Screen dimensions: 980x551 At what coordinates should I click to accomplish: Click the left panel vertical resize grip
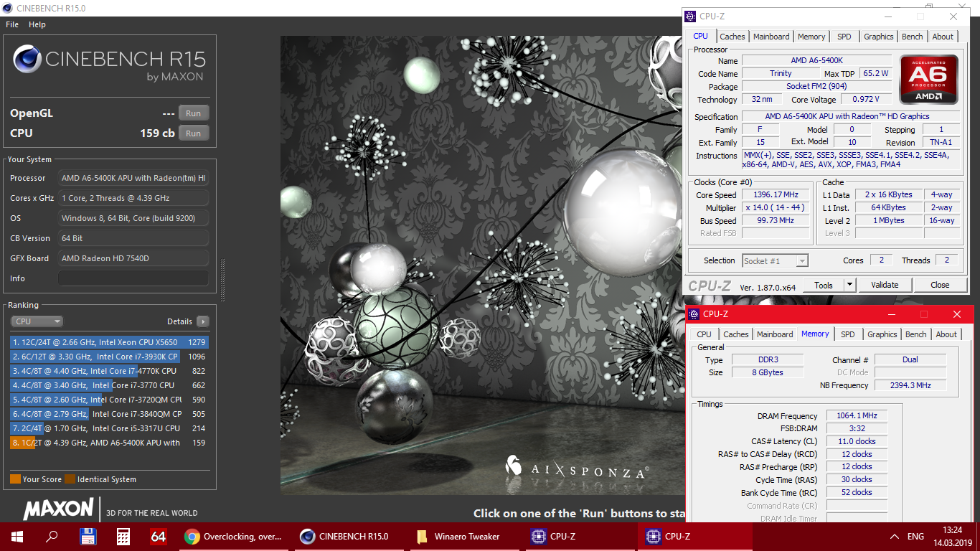pos(222,280)
